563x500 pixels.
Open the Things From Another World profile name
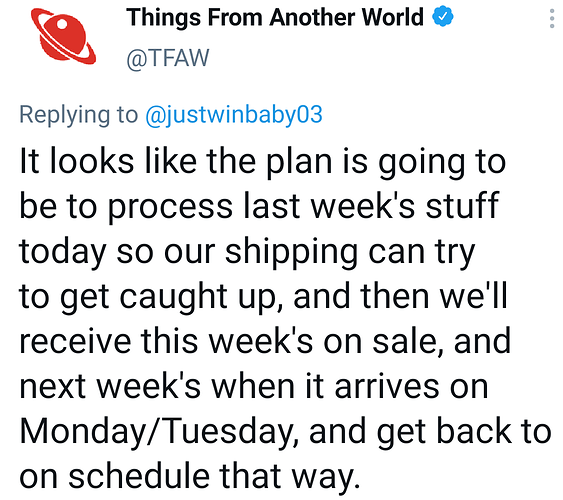pos(275,17)
